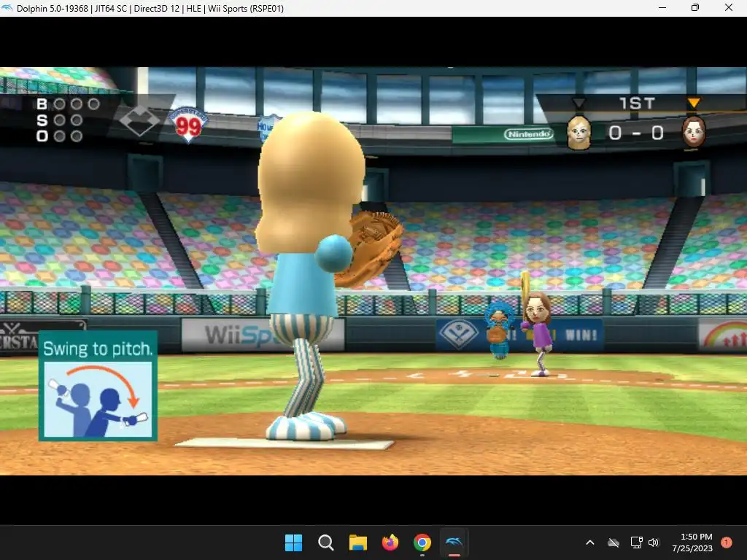Screen dimensions: 747x560
Task: Click the gray triangle above blonde Mii
Action: click(578, 103)
